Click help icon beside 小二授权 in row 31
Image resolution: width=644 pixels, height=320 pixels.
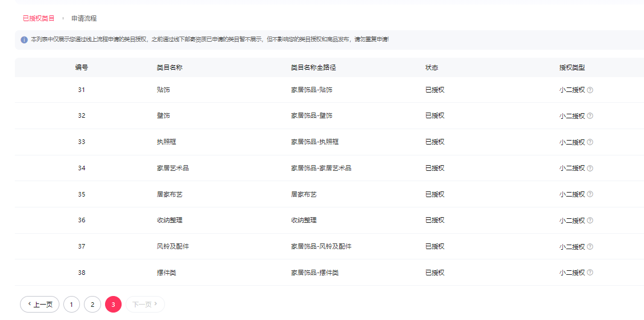pos(590,90)
